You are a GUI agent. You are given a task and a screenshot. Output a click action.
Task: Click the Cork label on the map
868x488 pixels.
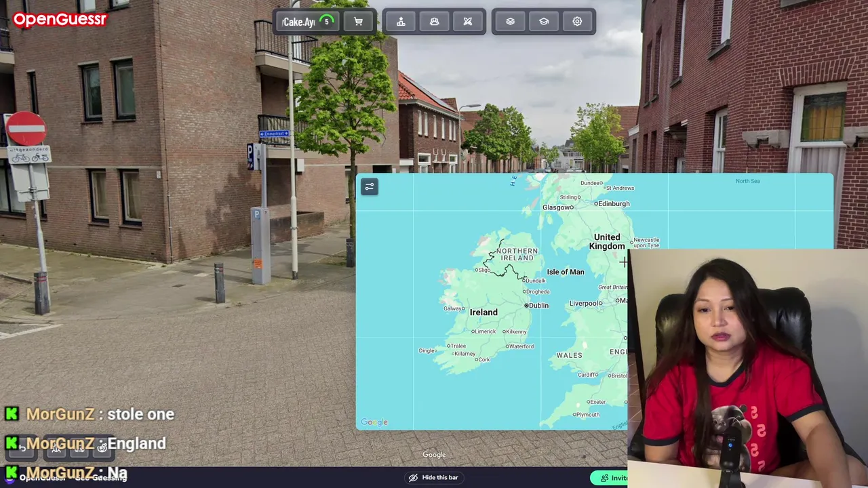pos(483,360)
